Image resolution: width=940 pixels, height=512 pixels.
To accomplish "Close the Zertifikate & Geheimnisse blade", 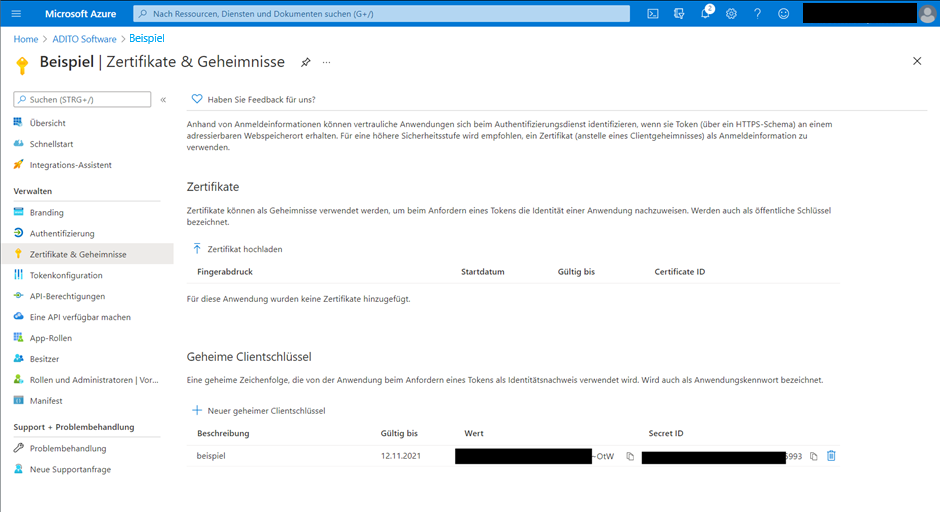I will pos(917,61).
